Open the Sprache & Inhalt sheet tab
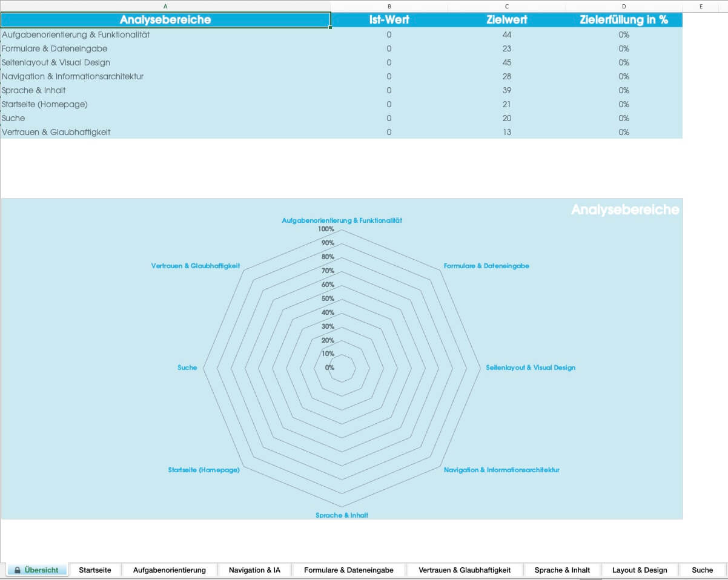 562,570
